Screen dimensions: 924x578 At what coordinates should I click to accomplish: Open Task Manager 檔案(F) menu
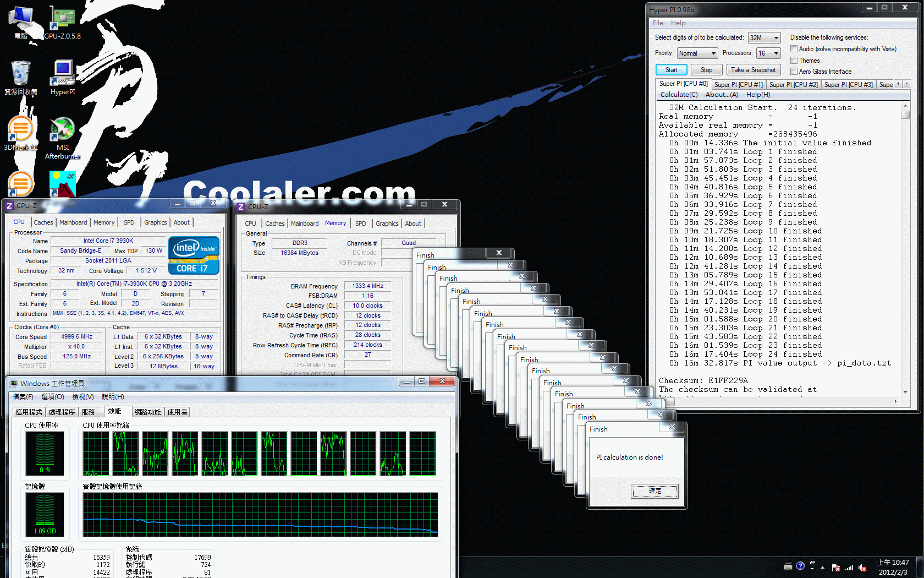23,397
